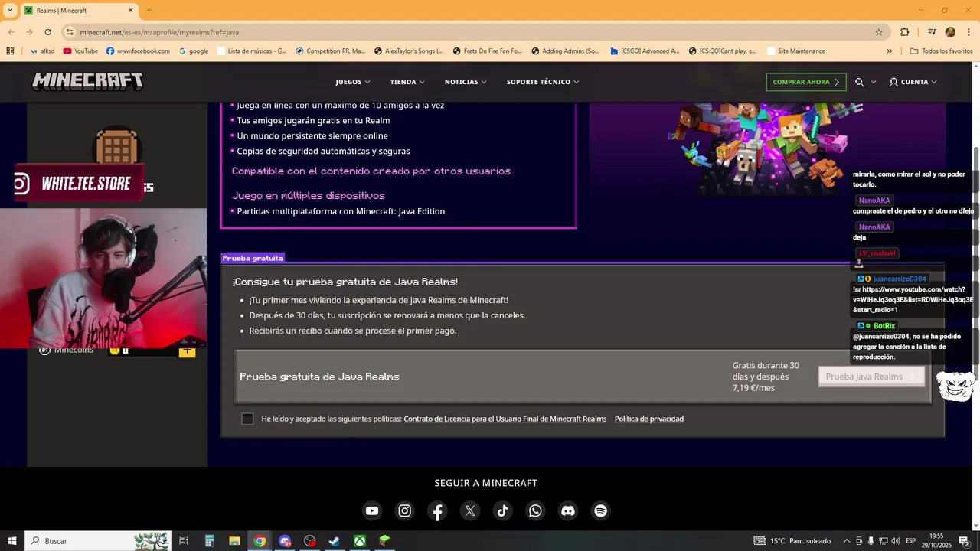Show hidden system tray icons

tap(846, 541)
